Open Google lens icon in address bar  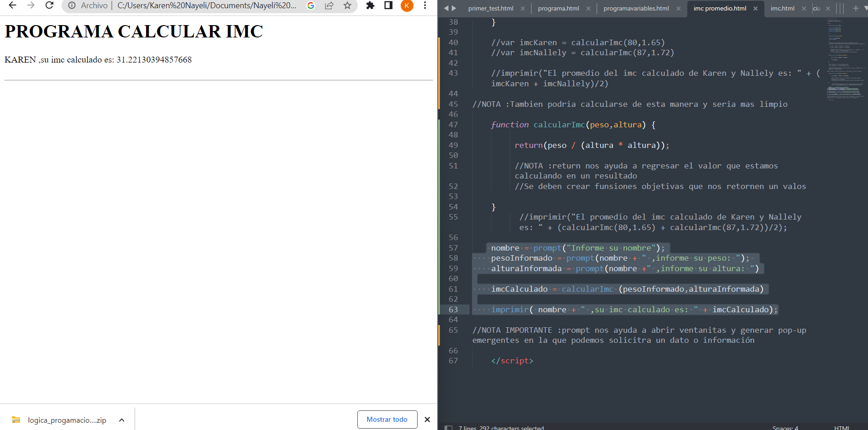point(311,5)
